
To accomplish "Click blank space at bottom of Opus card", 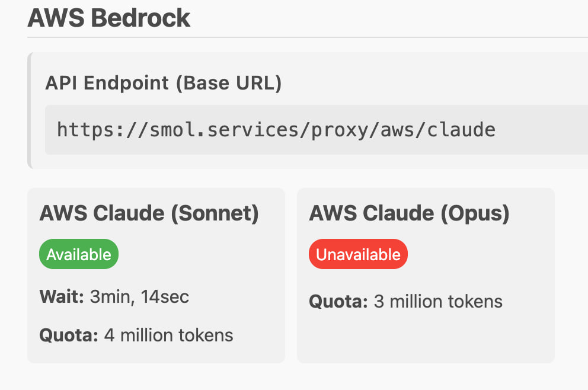I will coord(425,338).
